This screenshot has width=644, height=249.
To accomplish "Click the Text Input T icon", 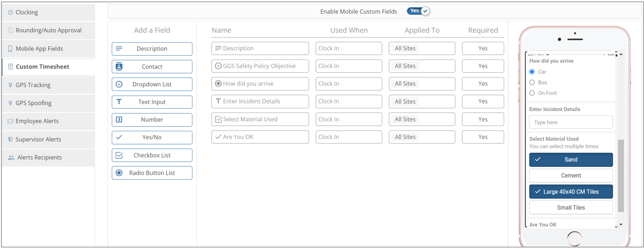I will click(119, 102).
